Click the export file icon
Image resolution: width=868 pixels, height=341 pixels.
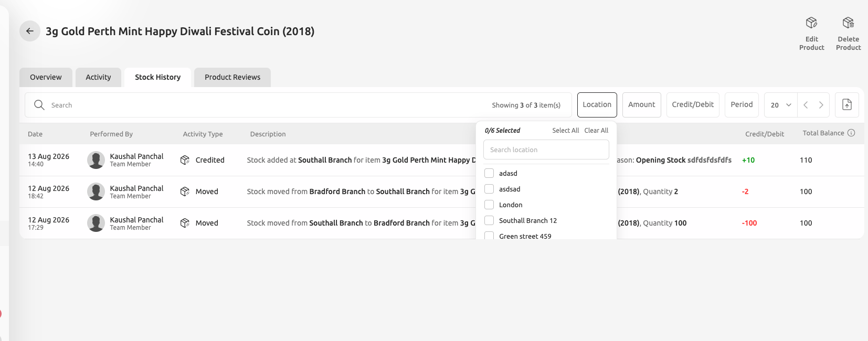click(847, 104)
